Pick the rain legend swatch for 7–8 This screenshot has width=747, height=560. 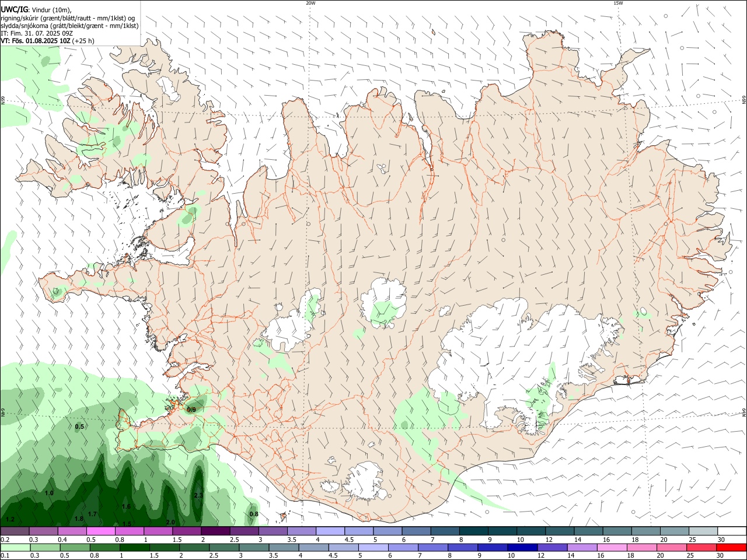click(433, 548)
